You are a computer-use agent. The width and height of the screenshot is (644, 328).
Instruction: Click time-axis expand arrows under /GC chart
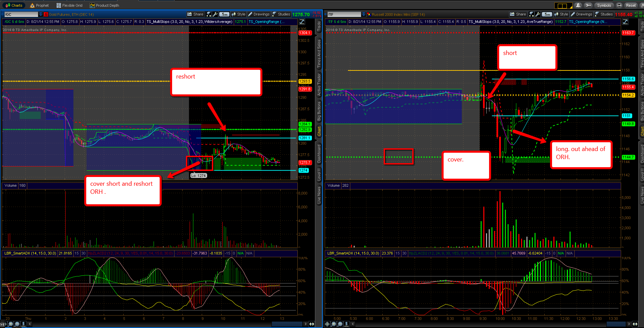tap(312, 324)
